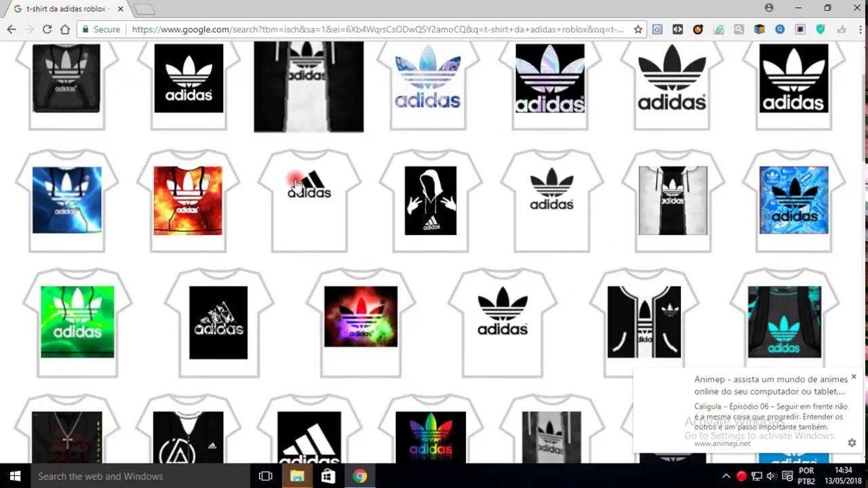Click the grey magnifier extension icon
The height and width of the screenshot is (488, 868).
pos(739,29)
